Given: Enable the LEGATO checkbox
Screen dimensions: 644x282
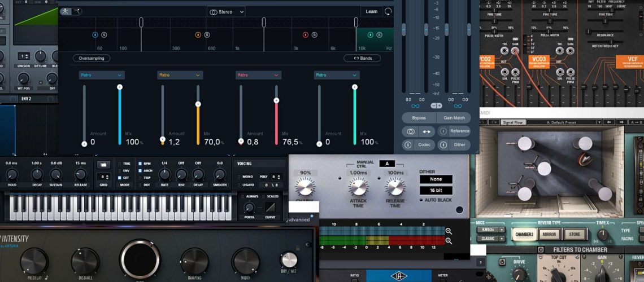Looking at the screenshot, I should click(x=239, y=185).
